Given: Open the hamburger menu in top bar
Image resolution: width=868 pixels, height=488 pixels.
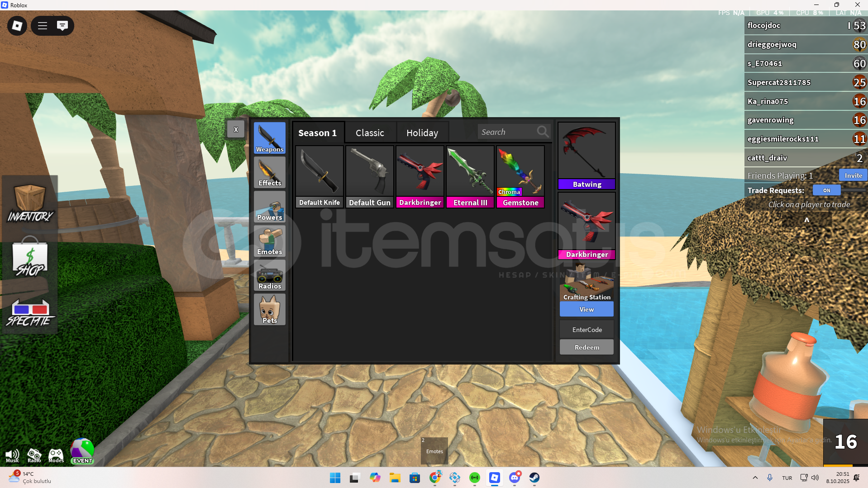Looking at the screenshot, I should (x=43, y=26).
